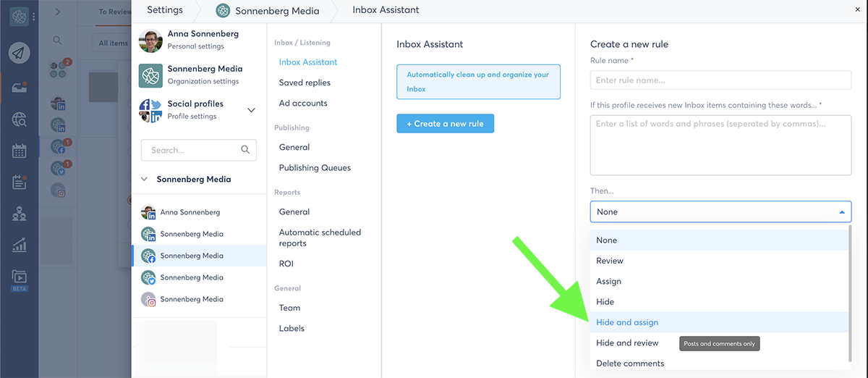Open Publishing Queues settings

pyautogui.click(x=315, y=167)
